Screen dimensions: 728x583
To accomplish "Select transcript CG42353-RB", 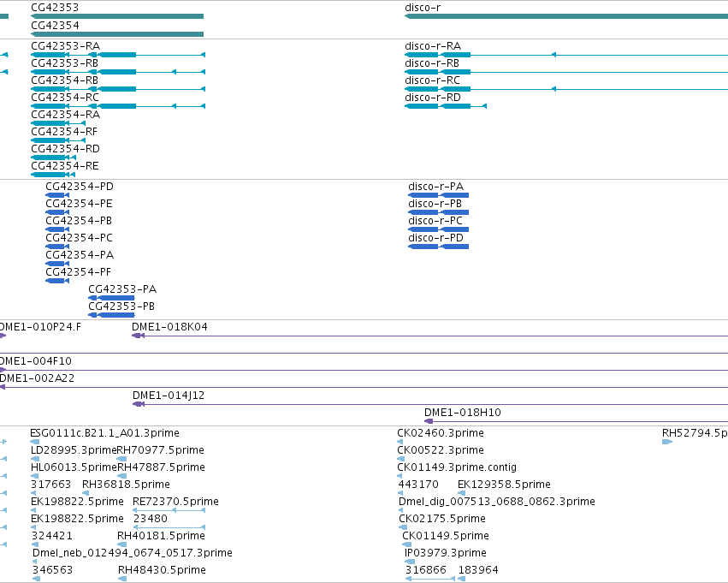I will point(64,63).
